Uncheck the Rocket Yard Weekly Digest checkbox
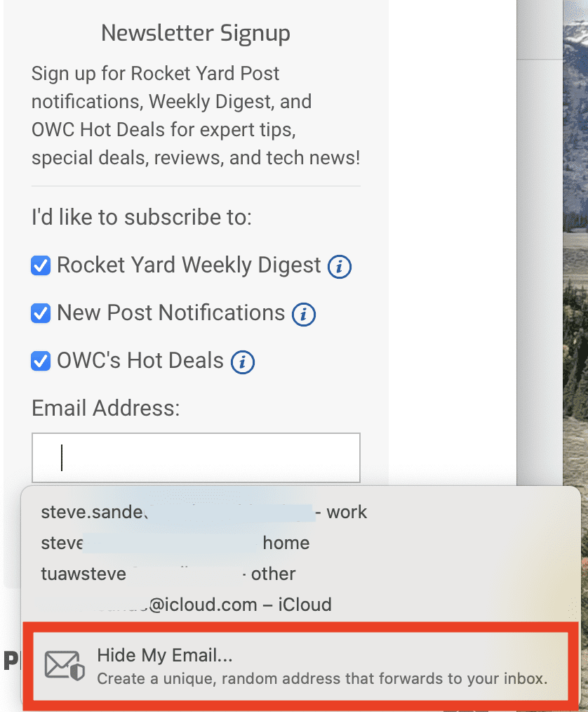Screen dimensions: 588x712 point(41,266)
